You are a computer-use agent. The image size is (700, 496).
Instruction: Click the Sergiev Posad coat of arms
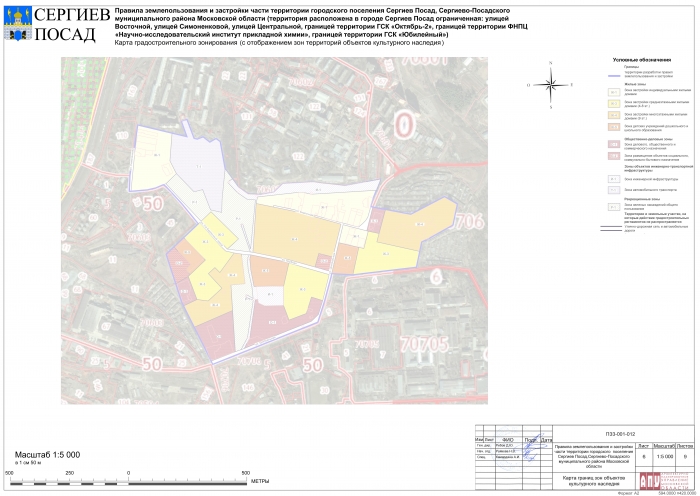coord(17,21)
